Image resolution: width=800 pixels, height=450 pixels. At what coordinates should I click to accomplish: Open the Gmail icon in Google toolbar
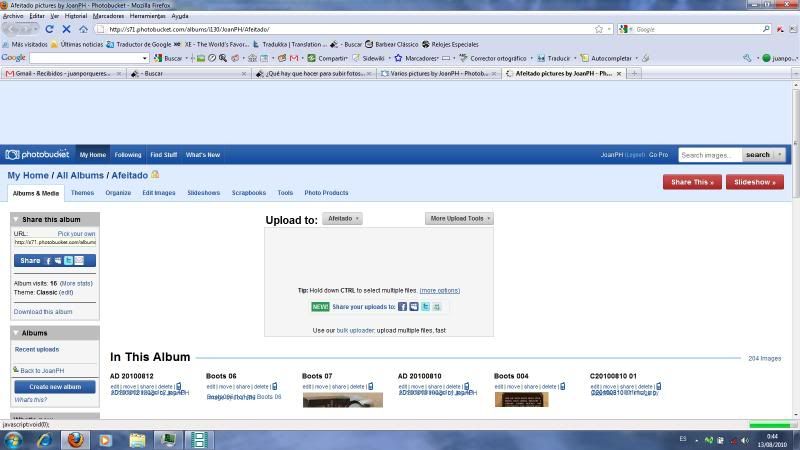(x=294, y=58)
